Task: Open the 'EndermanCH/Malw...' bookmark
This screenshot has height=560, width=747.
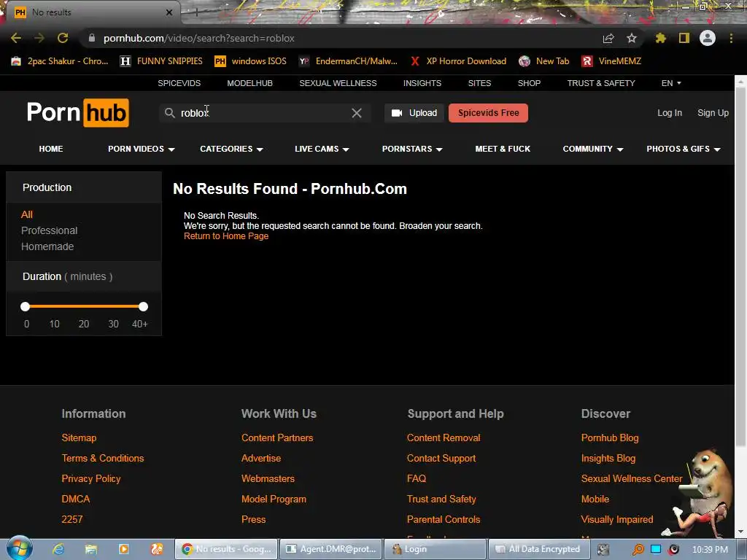Action: (x=348, y=61)
